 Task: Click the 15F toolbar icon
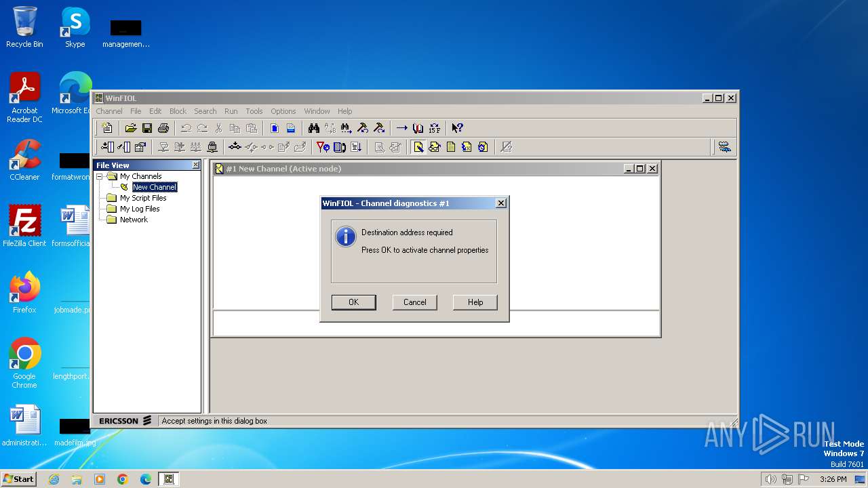434,128
